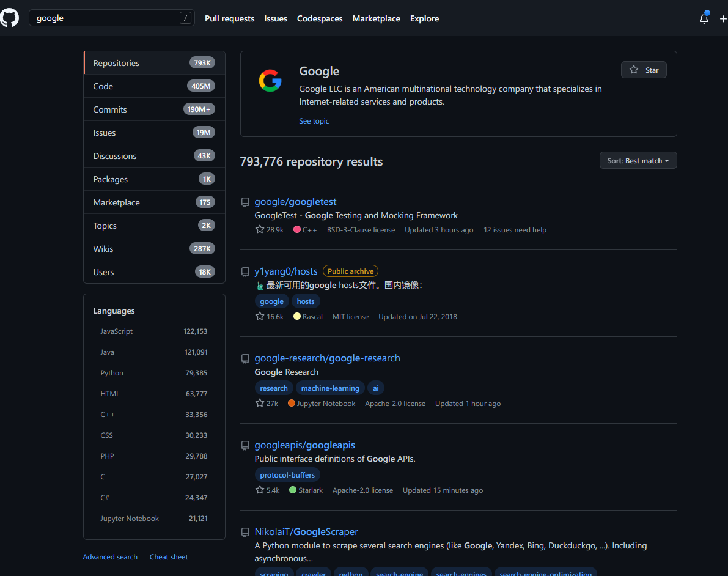Filter results by PHP language
Image resolution: width=728 pixels, height=576 pixels.
coord(154,456)
